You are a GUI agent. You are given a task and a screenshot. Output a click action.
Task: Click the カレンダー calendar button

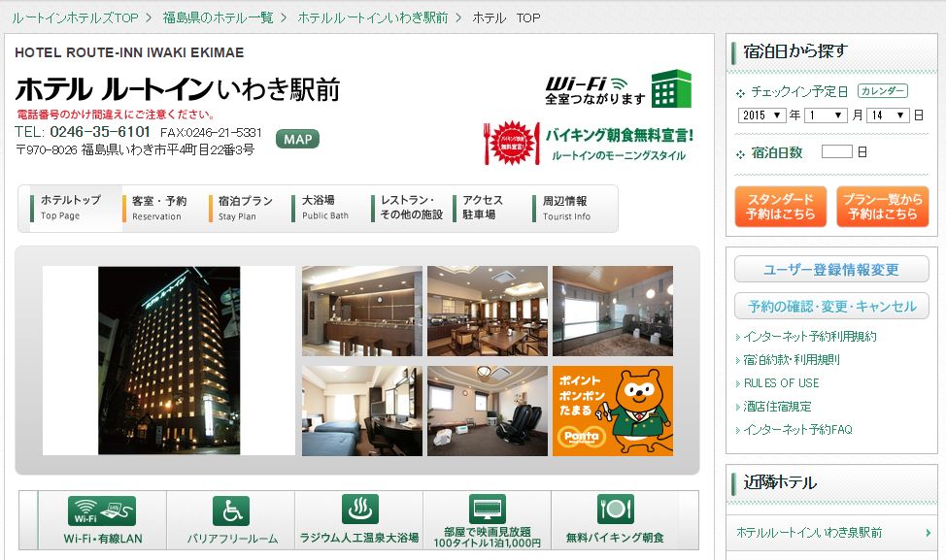point(883,91)
